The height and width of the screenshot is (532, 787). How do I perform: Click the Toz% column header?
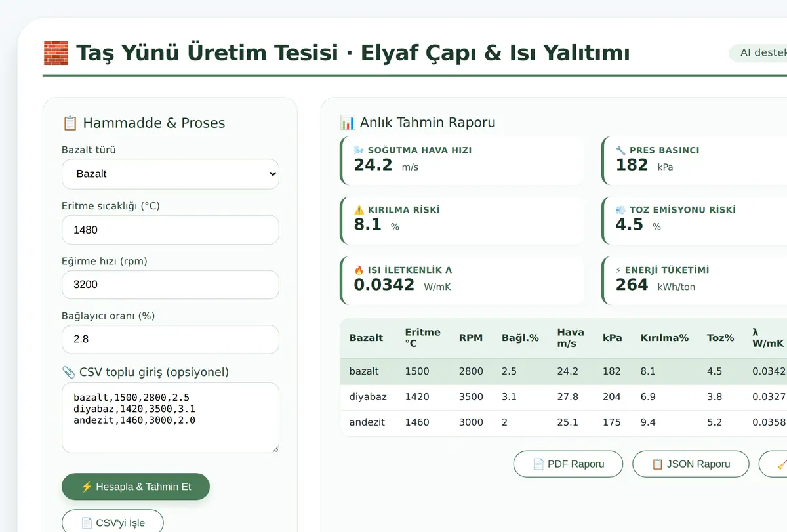click(720, 338)
